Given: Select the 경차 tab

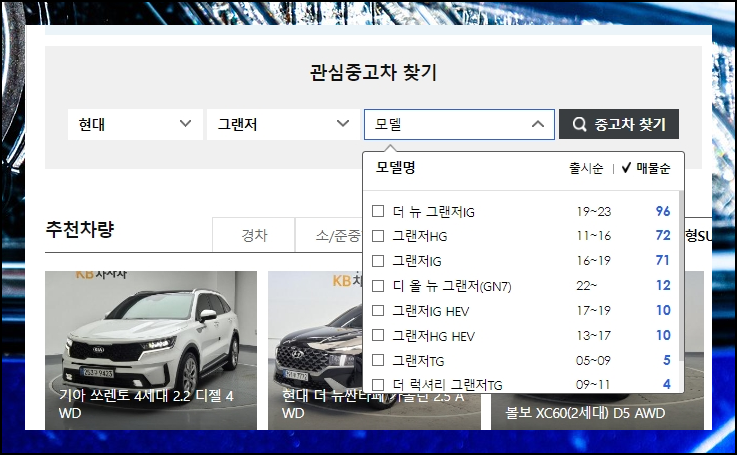Looking at the screenshot, I should pyautogui.click(x=254, y=235).
